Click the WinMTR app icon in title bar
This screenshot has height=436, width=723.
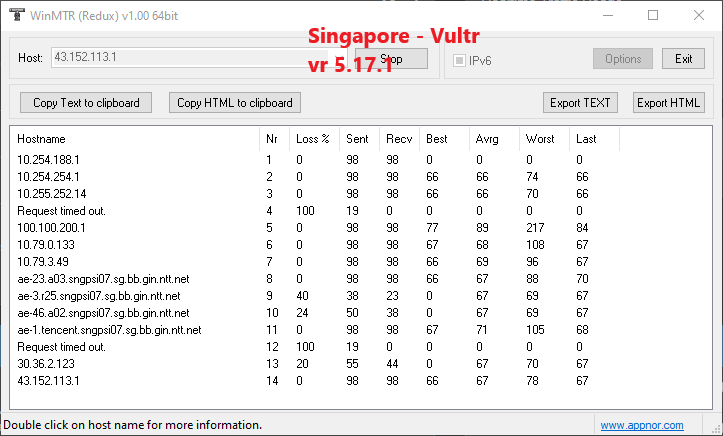[17, 15]
